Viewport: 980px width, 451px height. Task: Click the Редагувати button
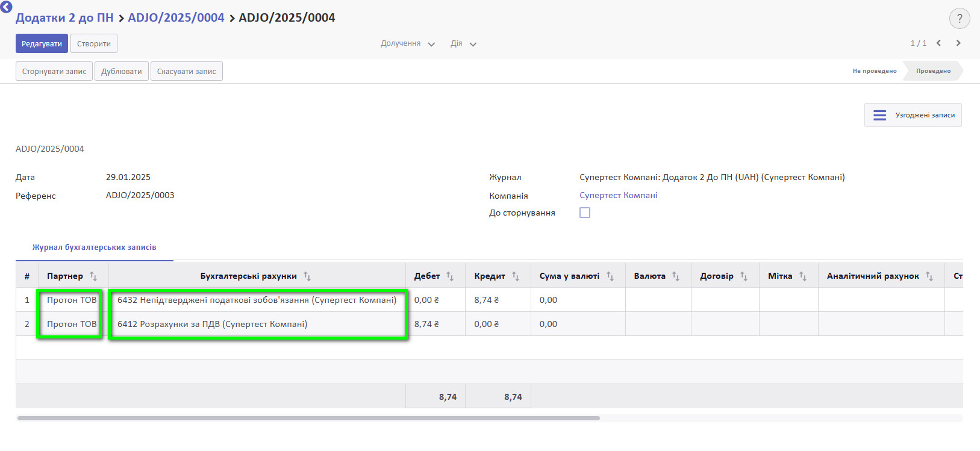pos(42,44)
